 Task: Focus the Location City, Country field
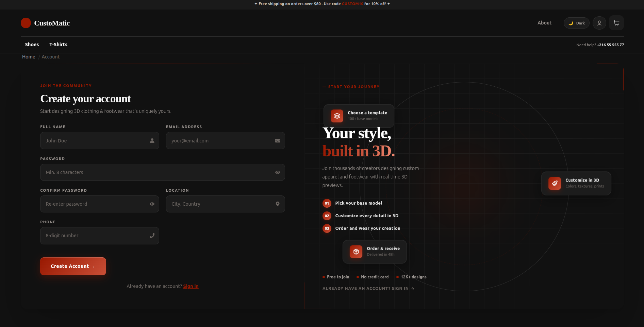(226, 204)
